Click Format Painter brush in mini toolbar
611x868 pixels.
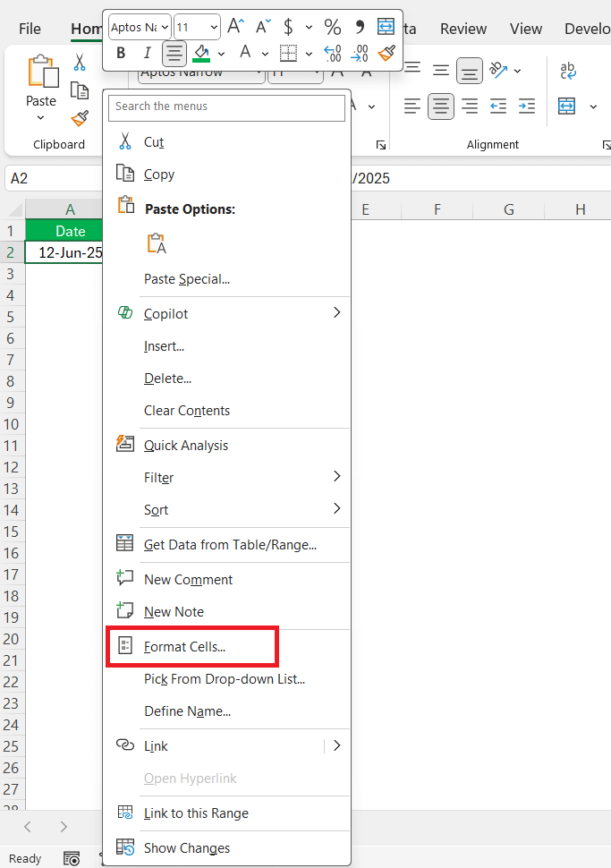click(x=386, y=53)
